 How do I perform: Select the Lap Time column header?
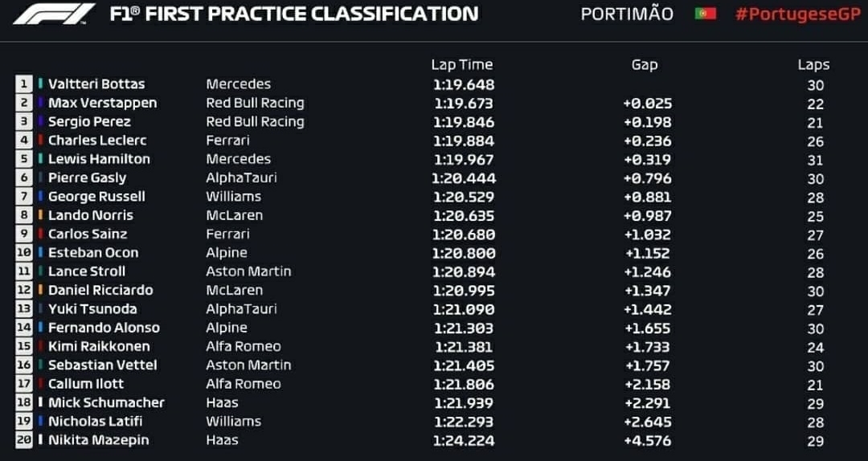pos(461,65)
